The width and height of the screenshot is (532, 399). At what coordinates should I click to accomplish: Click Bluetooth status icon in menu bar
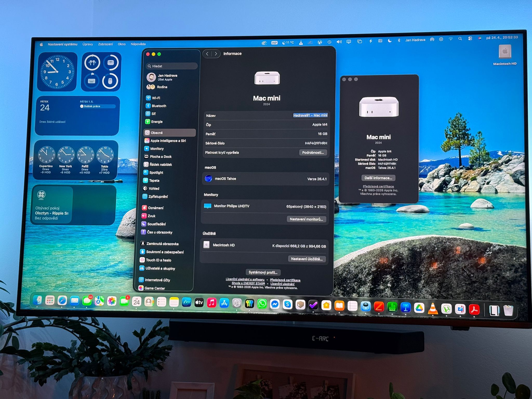[x=399, y=40]
